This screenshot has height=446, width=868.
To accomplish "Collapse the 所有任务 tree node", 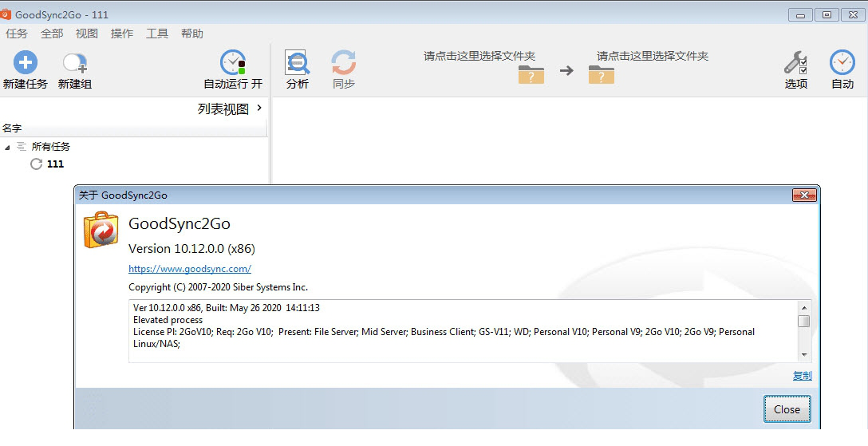I will click(7, 147).
